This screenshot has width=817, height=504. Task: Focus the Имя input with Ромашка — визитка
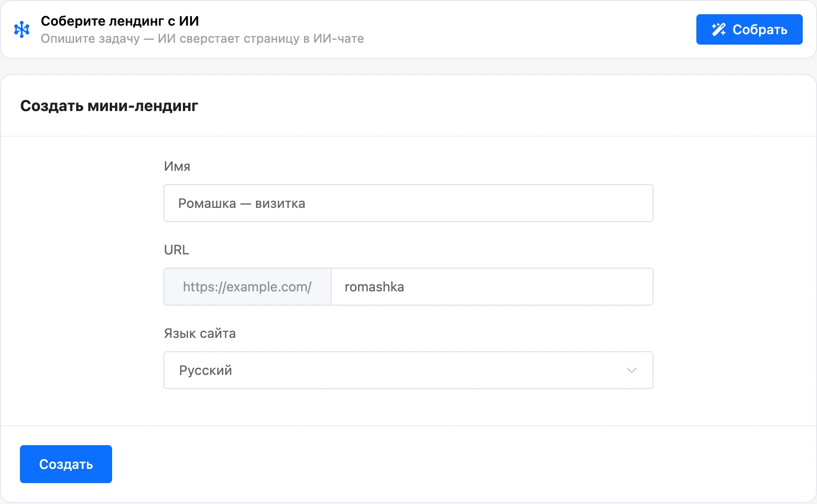point(408,203)
